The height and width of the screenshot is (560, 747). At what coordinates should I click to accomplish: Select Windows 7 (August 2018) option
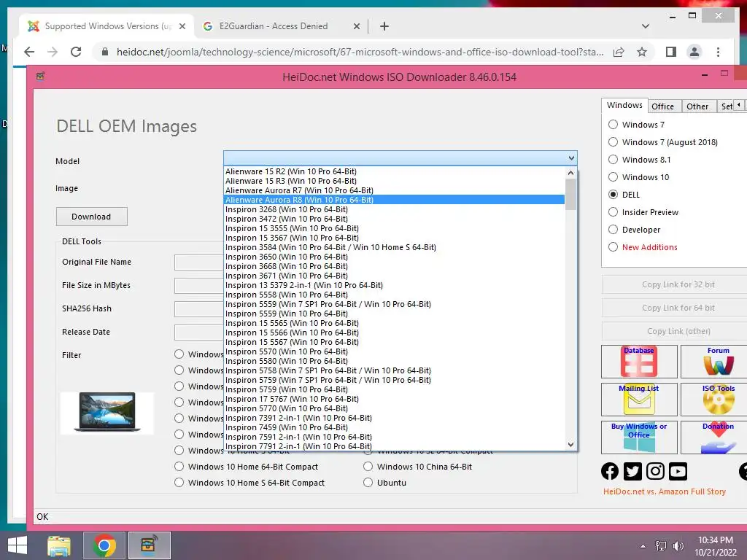coord(613,142)
